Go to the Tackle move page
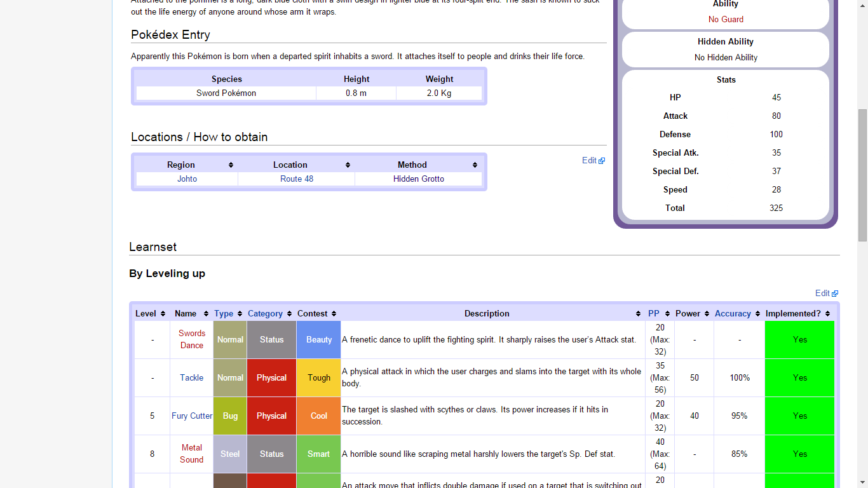The width and height of the screenshot is (868, 488). [192, 378]
